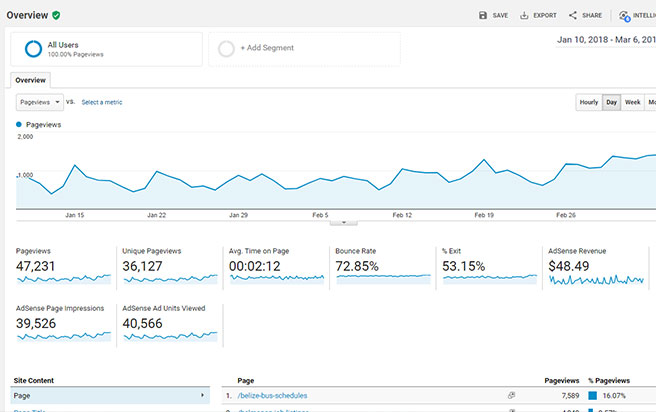Open the Pageviews metric dropdown
The width and height of the screenshot is (656, 412).
tap(40, 102)
